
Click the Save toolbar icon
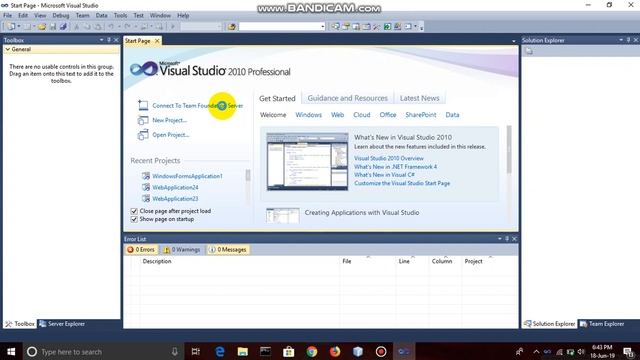53,27
